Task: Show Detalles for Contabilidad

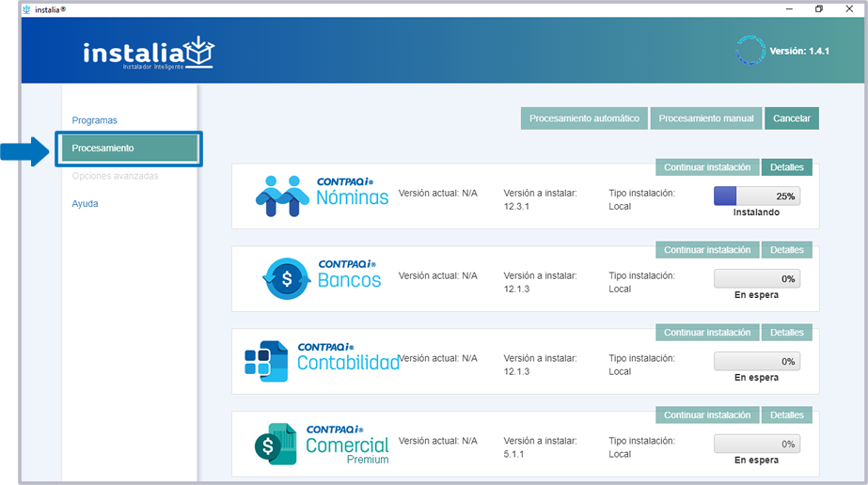Action: point(786,333)
